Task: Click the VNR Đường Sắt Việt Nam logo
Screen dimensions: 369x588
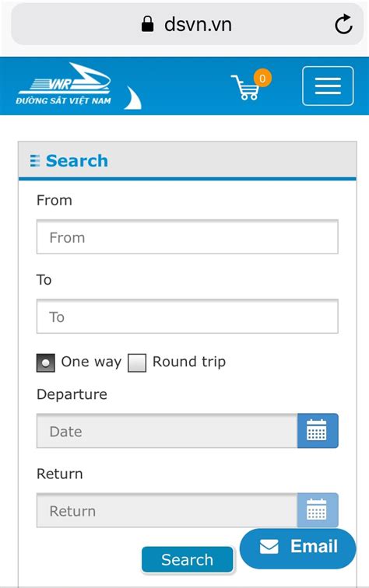Action: pyautogui.click(x=79, y=86)
